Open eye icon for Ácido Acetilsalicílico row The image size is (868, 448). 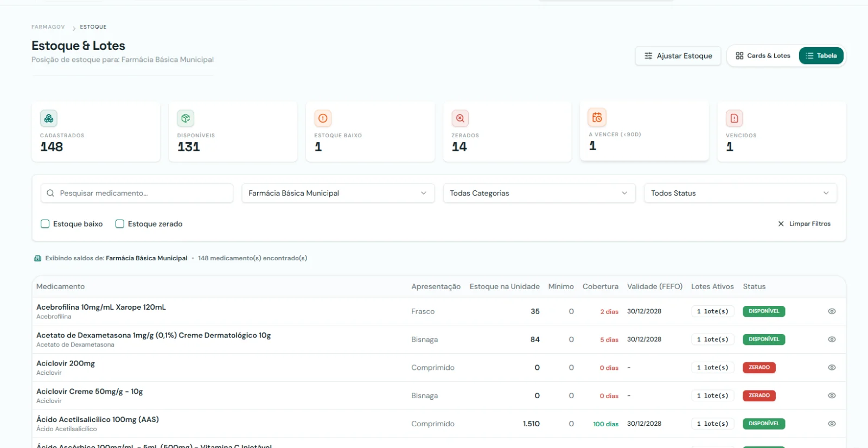coord(832,424)
